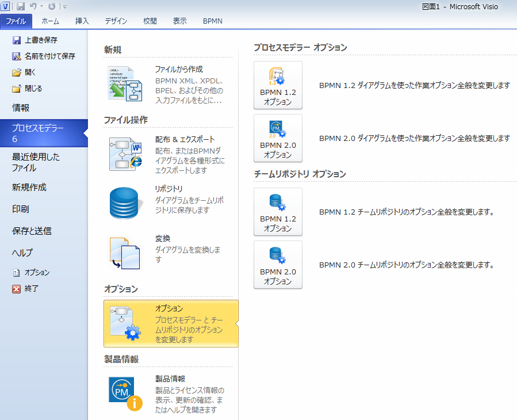The height and width of the screenshot is (420, 517).
Task: Select プロセスモデラー 6 in the sidebar
Action: 44,133
